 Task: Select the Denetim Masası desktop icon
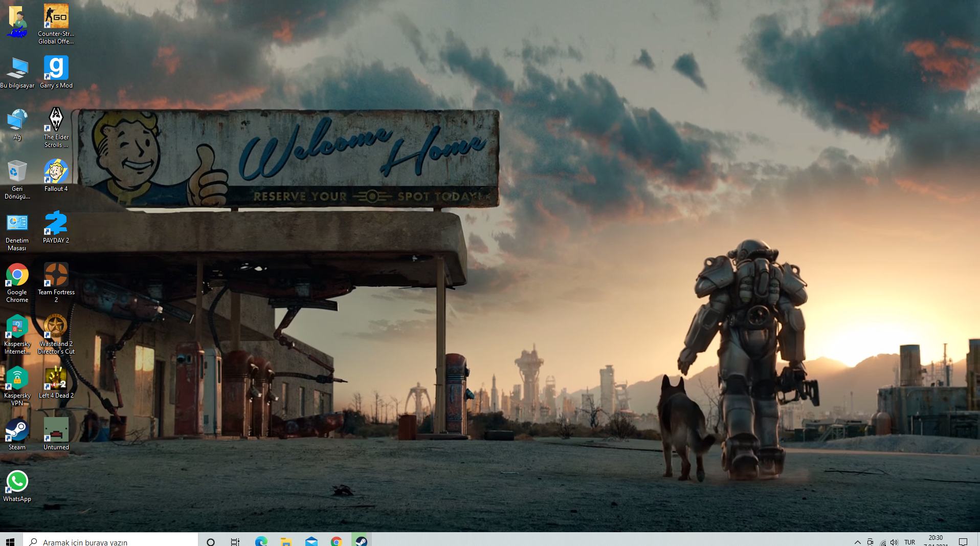pyautogui.click(x=17, y=231)
